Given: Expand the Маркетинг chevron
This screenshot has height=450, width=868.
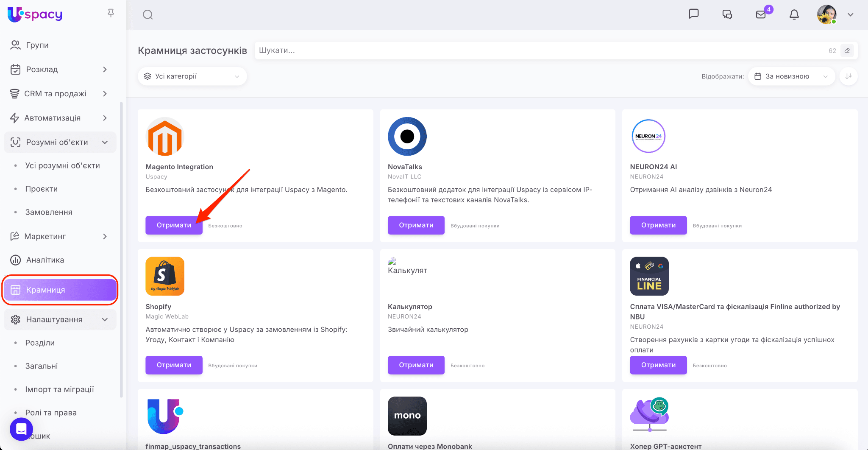Looking at the screenshot, I should (x=105, y=236).
